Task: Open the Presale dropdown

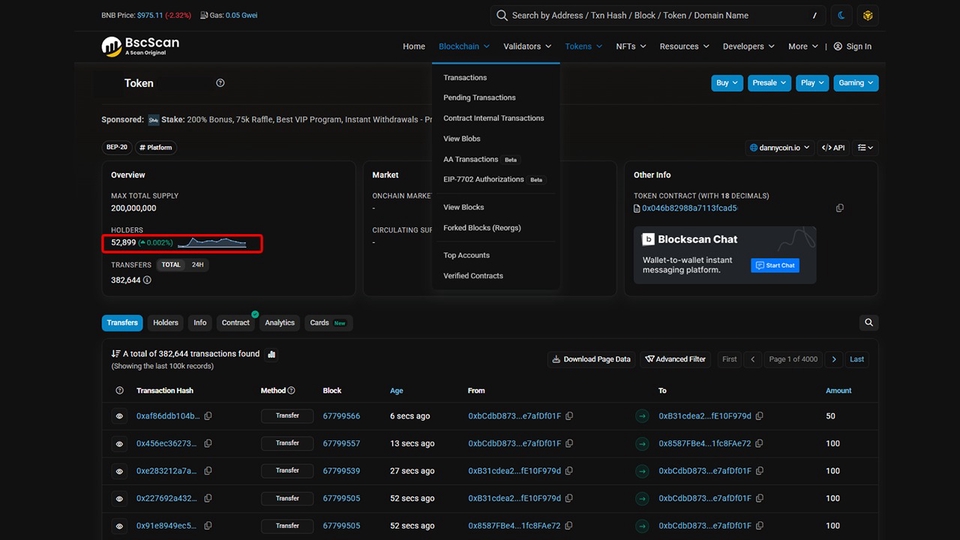Action: pyautogui.click(x=769, y=83)
